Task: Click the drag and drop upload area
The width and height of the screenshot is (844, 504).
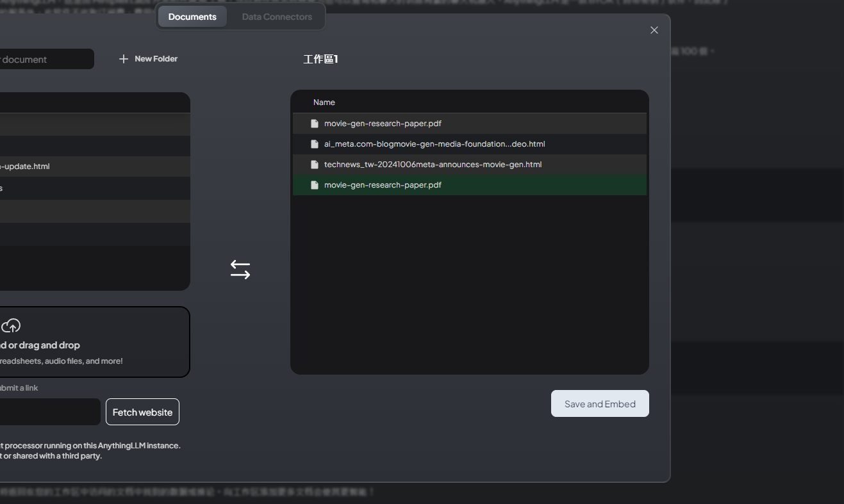Action: click(94, 342)
